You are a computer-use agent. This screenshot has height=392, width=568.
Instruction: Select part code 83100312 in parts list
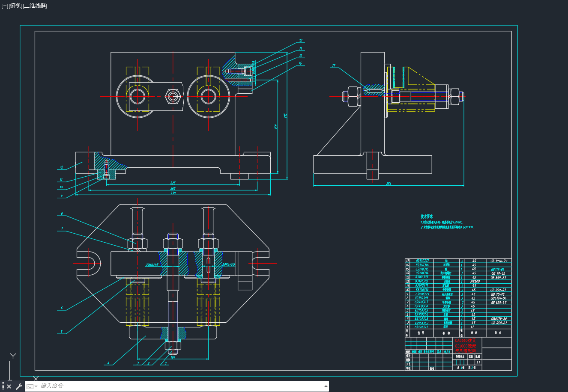[422, 282]
